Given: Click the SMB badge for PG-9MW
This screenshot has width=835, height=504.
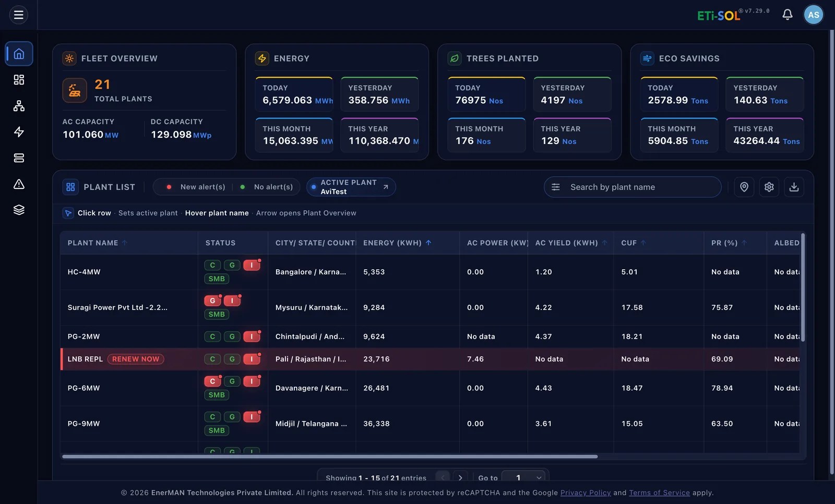Looking at the screenshot, I should [x=217, y=430].
